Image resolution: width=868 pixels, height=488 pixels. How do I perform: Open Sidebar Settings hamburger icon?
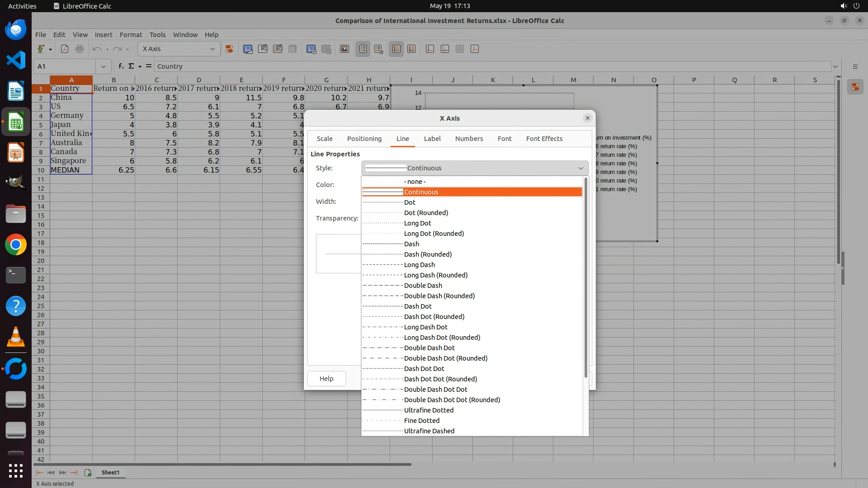[855, 66]
